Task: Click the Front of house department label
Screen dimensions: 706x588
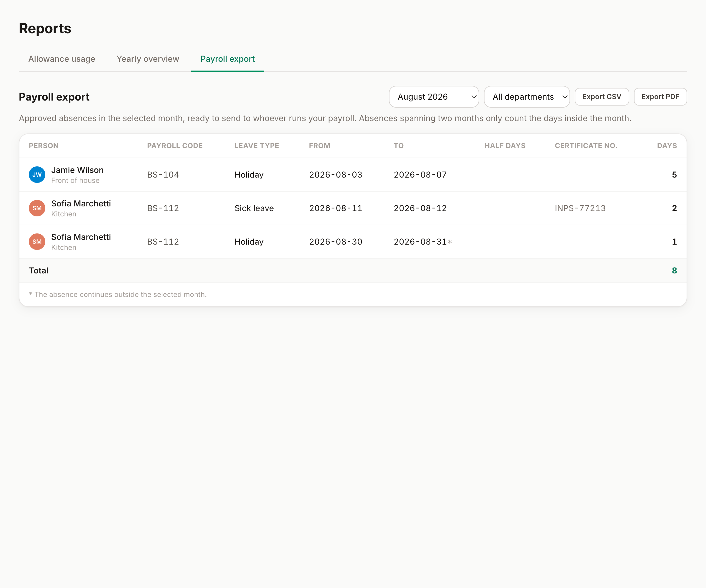Action: [x=75, y=181]
